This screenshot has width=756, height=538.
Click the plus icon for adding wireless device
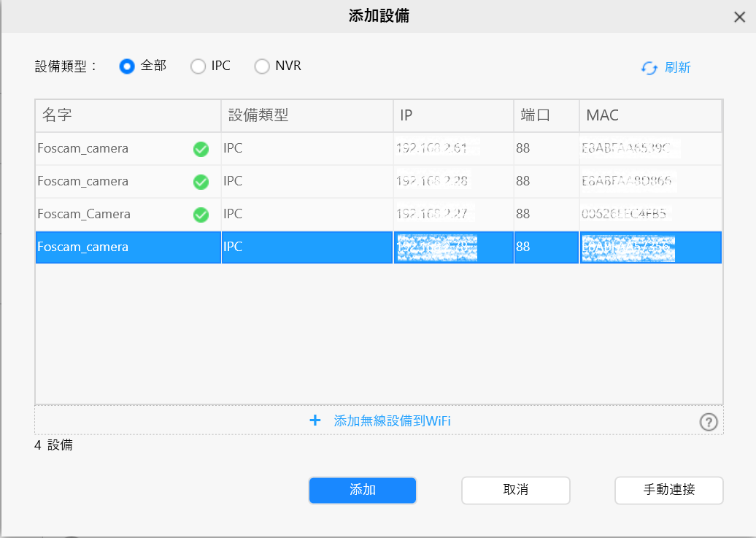315,420
